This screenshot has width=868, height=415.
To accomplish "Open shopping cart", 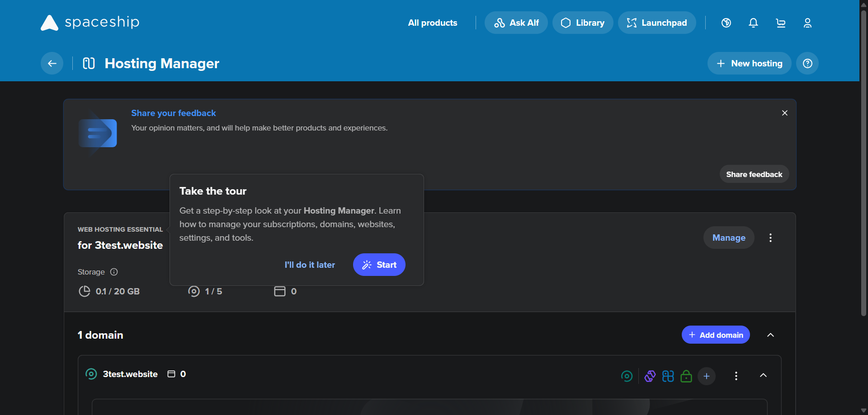I will pos(780,23).
